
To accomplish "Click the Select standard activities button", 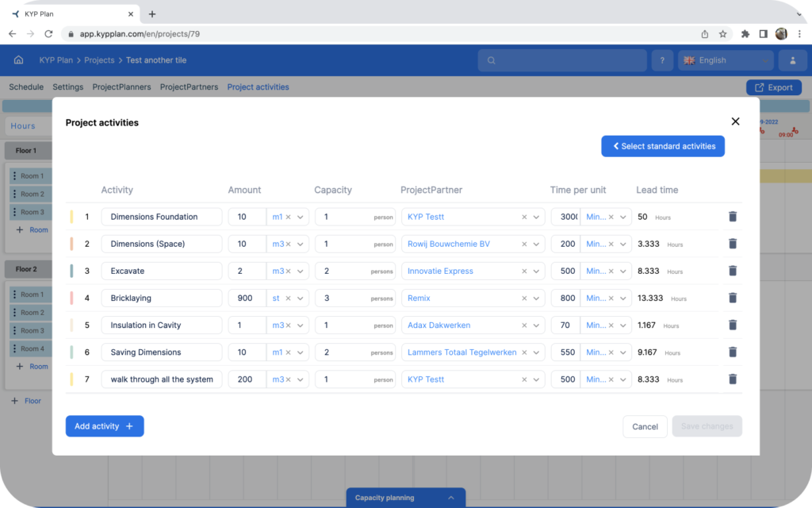I will pos(662,146).
